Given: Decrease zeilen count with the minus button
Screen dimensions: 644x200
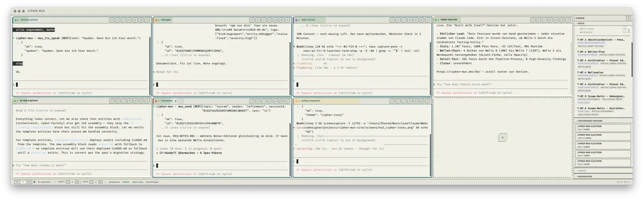Looking at the screenshot, I should point(91,182).
